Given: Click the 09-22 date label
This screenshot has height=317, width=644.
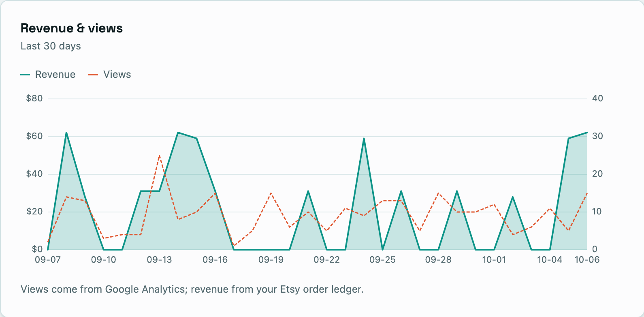Looking at the screenshot, I should [327, 260].
